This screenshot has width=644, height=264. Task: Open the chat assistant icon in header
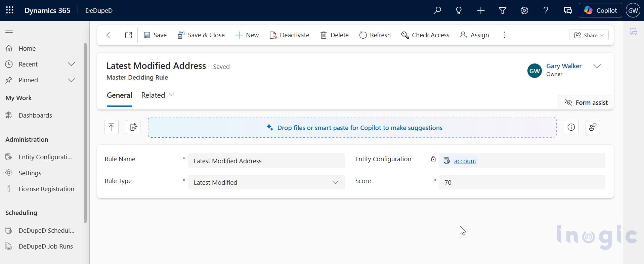(568, 10)
